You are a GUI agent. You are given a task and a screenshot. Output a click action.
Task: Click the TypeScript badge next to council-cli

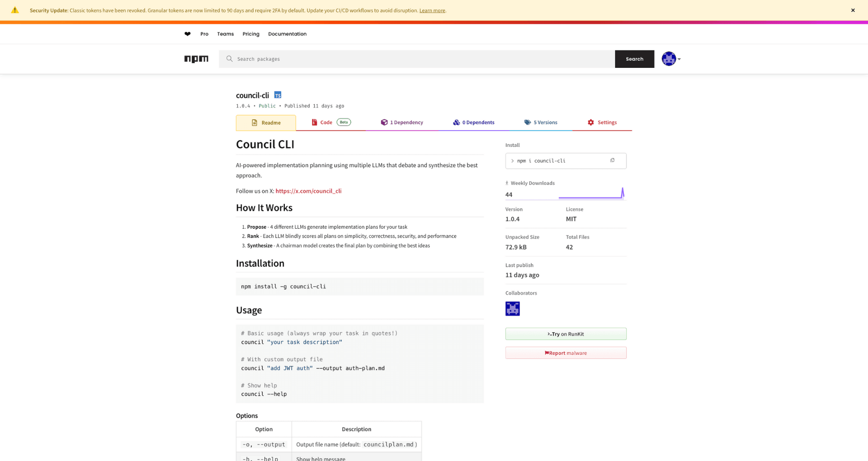click(277, 95)
